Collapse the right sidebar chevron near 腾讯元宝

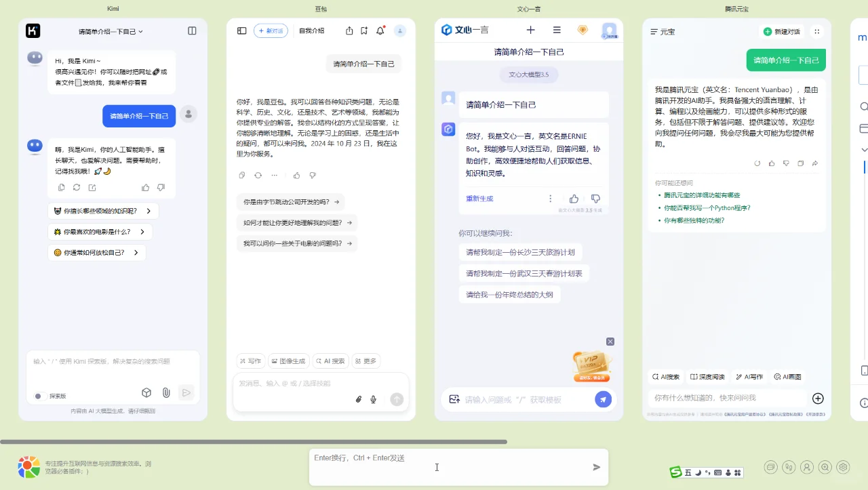(x=863, y=149)
